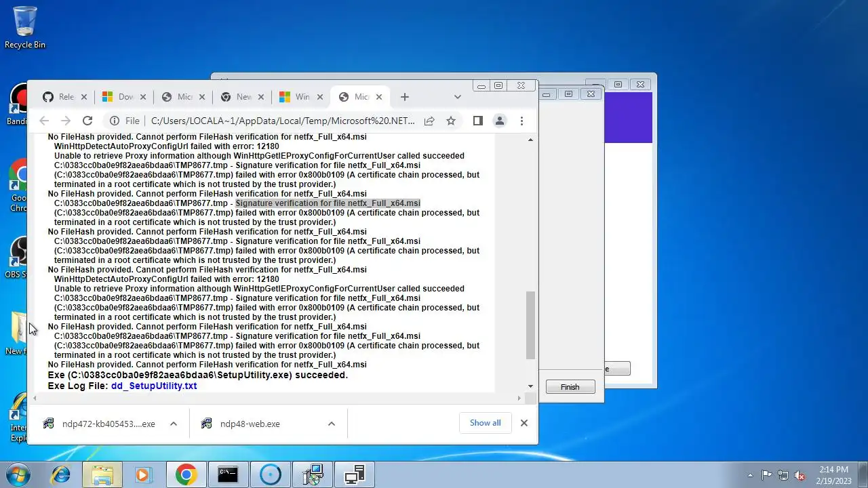
Task: Go back to previous page
Action: pos(44,121)
